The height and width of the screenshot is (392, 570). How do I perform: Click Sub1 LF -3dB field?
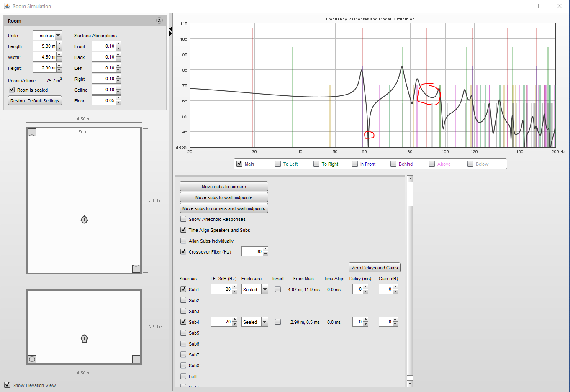(x=221, y=289)
